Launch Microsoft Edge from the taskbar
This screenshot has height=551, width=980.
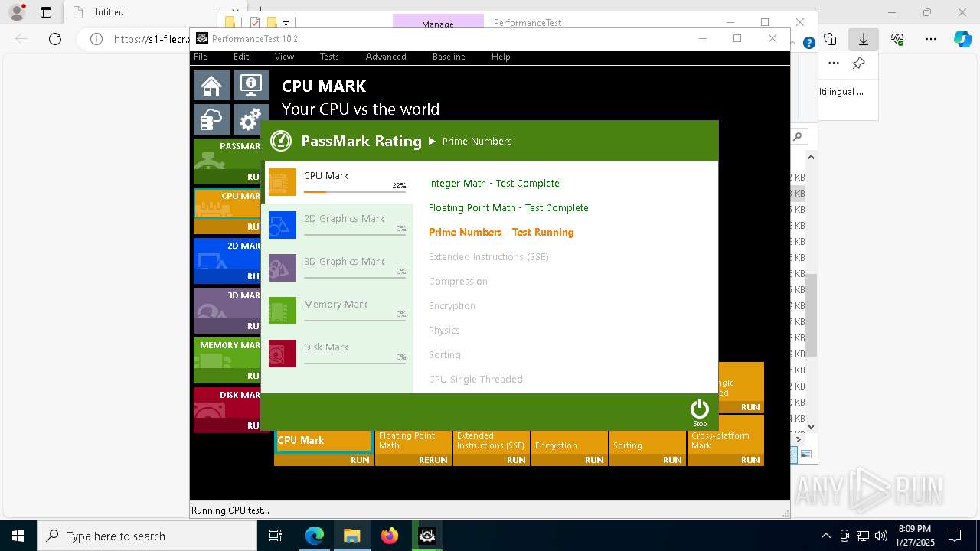pyautogui.click(x=315, y=536)
